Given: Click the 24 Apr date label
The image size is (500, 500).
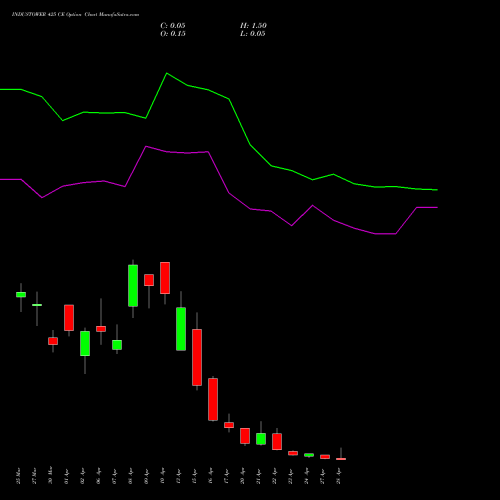Looking at the screenshot, I should (x=306, y=476).
